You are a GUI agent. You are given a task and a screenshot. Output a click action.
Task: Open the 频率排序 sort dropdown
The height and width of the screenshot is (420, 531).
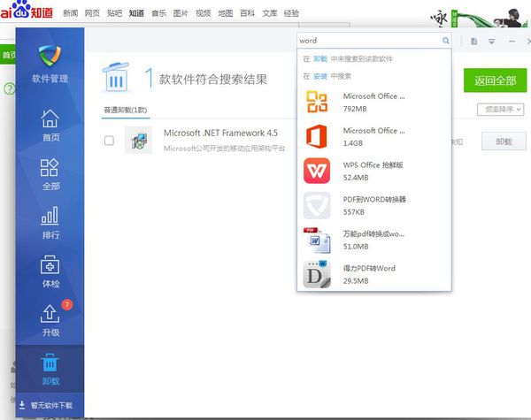tap(501, 110)
